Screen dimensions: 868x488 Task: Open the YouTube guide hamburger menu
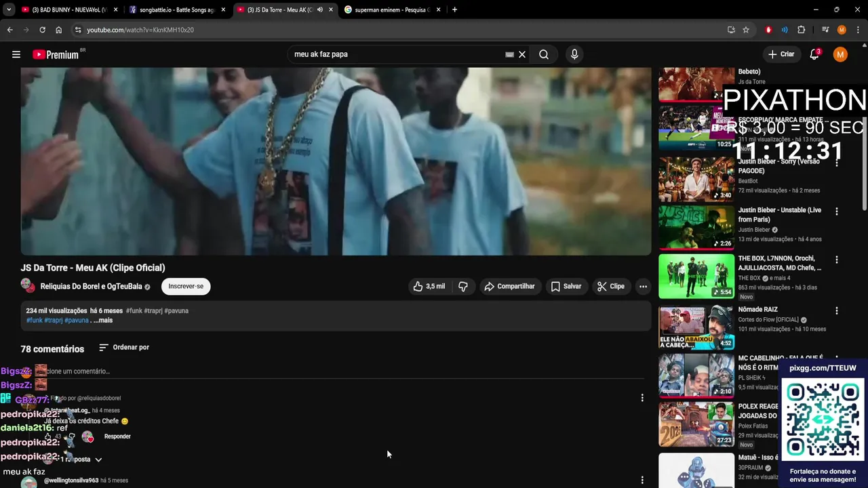16,54
